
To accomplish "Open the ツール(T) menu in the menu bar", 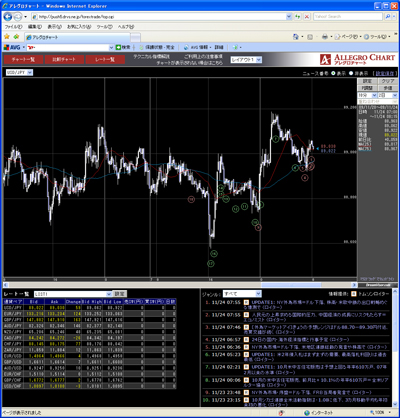I will 104,27.
